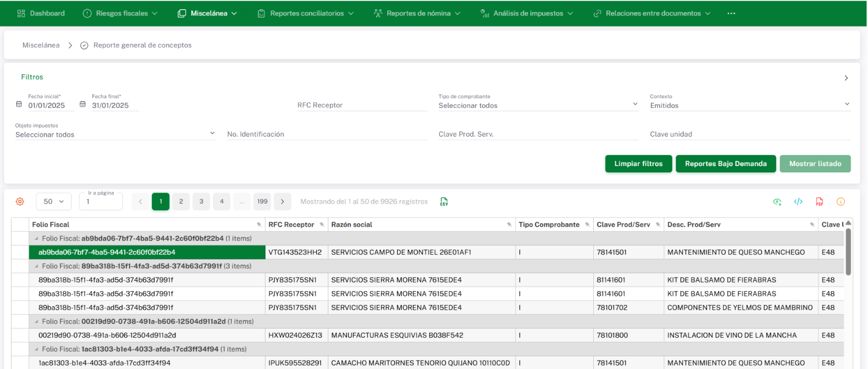868x369 pixels.
Task: Change rows per page from 50
Action: tap(54, 202)
